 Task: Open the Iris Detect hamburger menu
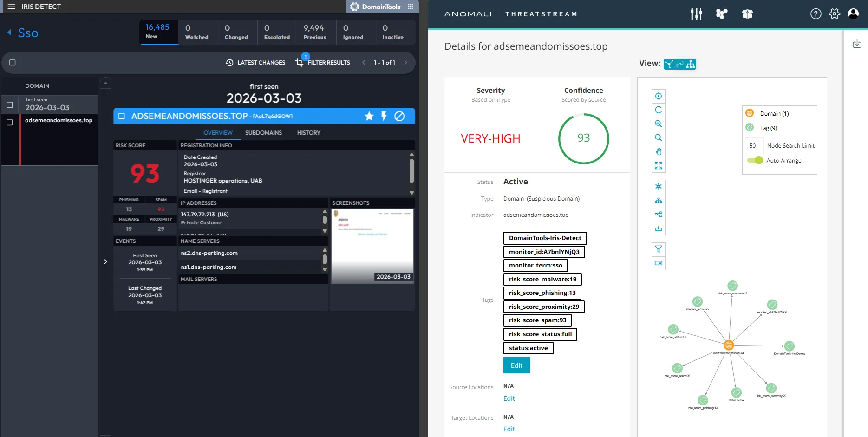click(x=12, y=7)
